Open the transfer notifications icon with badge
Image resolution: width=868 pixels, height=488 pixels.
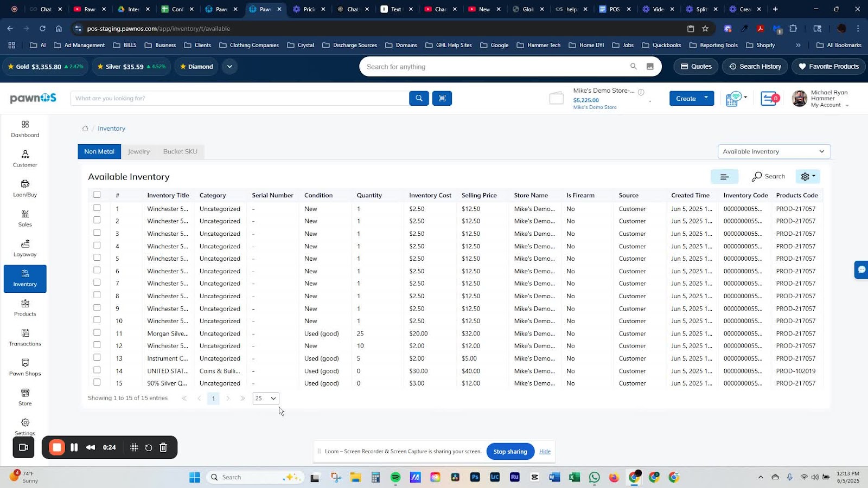click(x=770, y=99)
